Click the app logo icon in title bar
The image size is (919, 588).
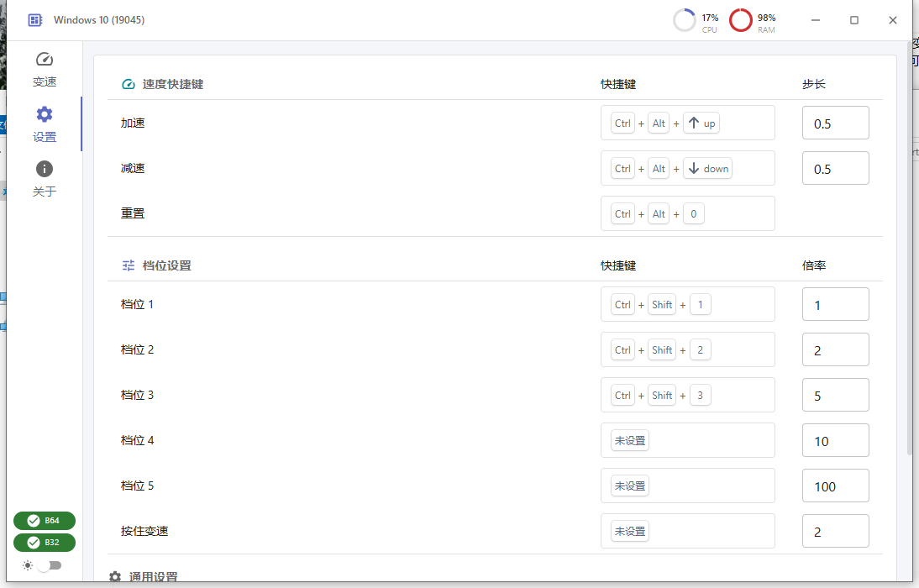[35, 20]
